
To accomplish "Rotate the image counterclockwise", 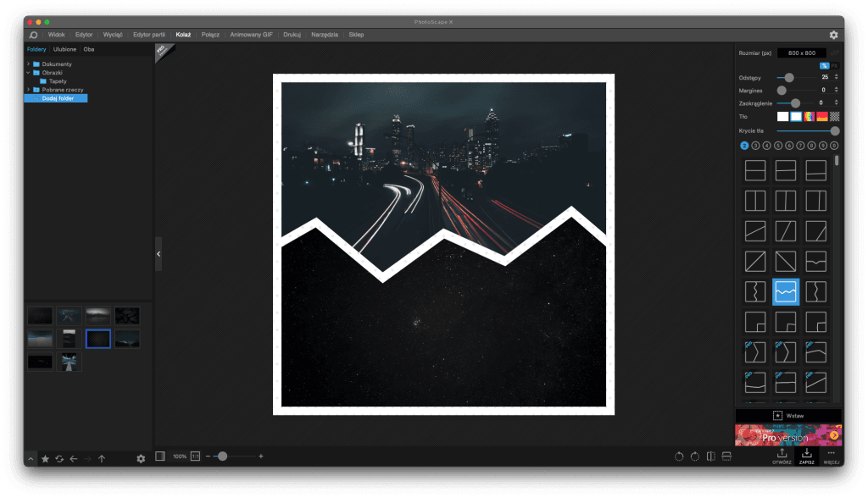I will pyautogui.click(x=678, y=456).
